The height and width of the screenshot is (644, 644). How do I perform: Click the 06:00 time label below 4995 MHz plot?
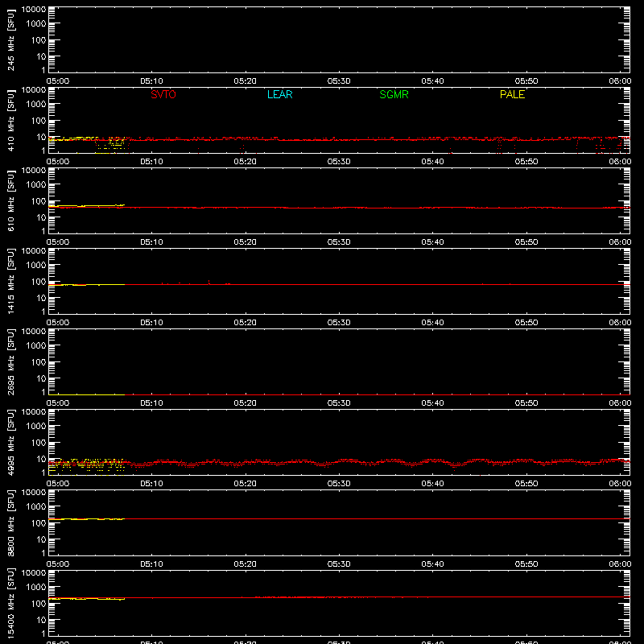[x=620, y=484]
